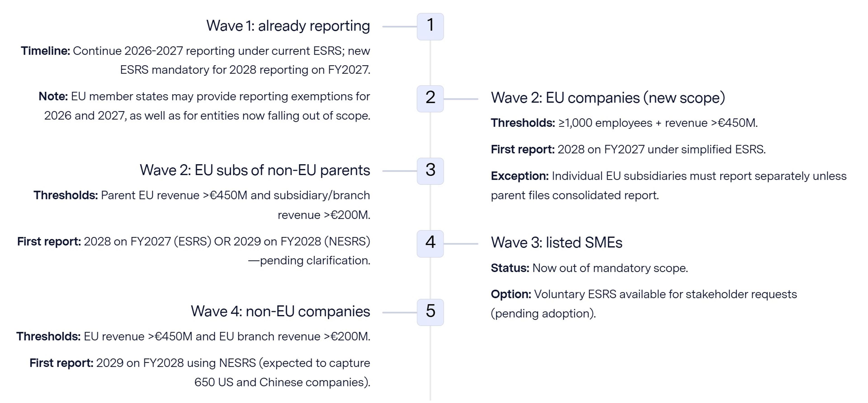This screenshot has width=868, height=403.
Task: Click the 'Wave 4: non-EU companies' heading
Action: click(x=281, y=311)
